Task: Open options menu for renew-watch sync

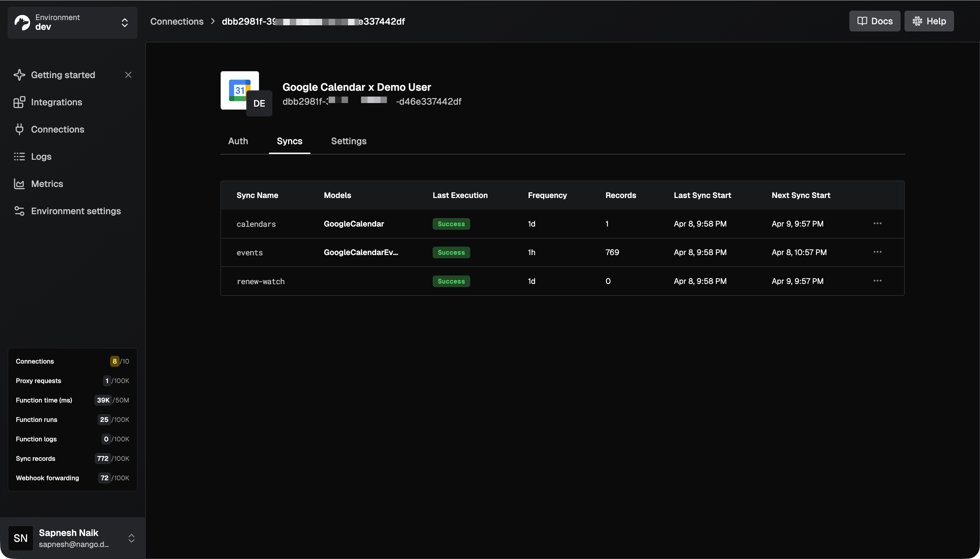Action: click(x=877, y=281)
